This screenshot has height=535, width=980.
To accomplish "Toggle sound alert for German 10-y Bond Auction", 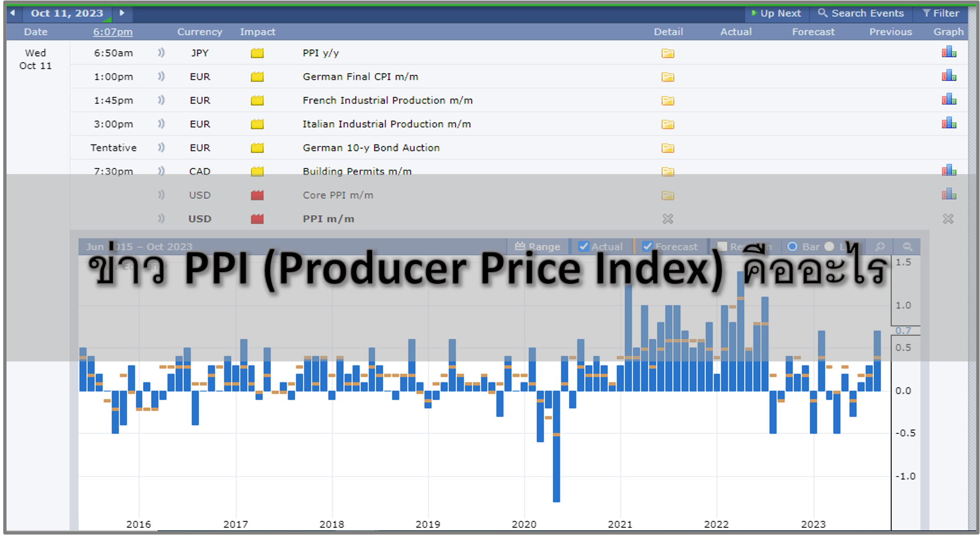I will tap(161, 148).
